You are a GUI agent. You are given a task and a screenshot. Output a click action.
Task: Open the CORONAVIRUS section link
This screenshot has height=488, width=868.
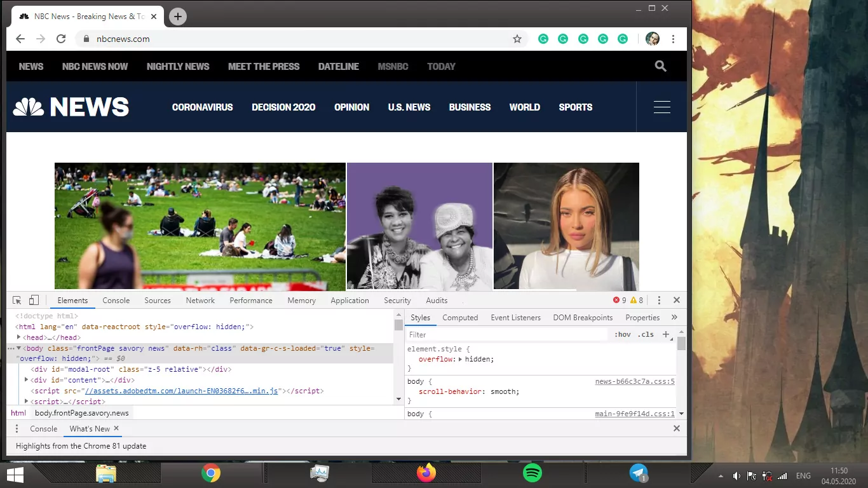click(202, 107)
